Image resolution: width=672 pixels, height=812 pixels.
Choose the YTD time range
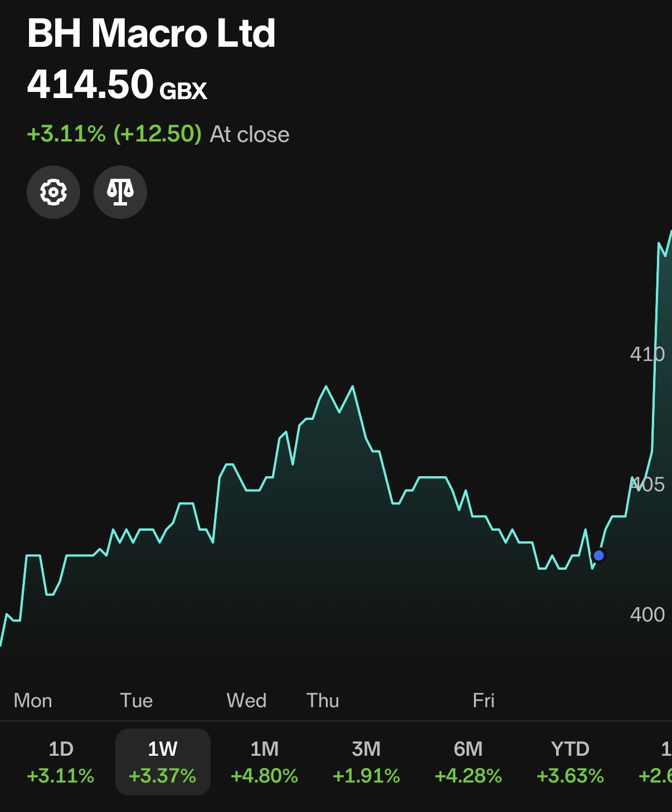(x=570, y=761)
